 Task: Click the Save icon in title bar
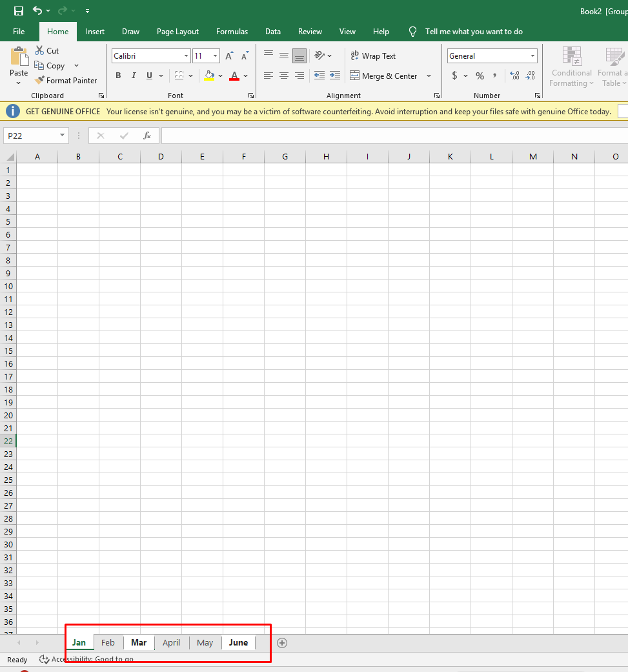coord(19,11)
